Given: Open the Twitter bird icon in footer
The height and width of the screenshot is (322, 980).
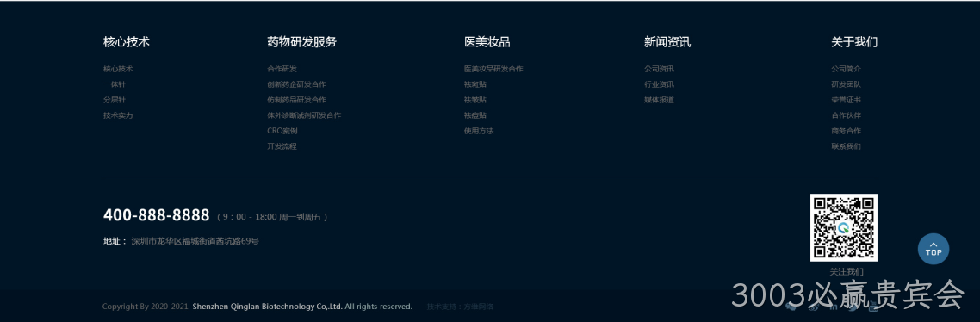Looking at the screenshot, I should point(853,307).
